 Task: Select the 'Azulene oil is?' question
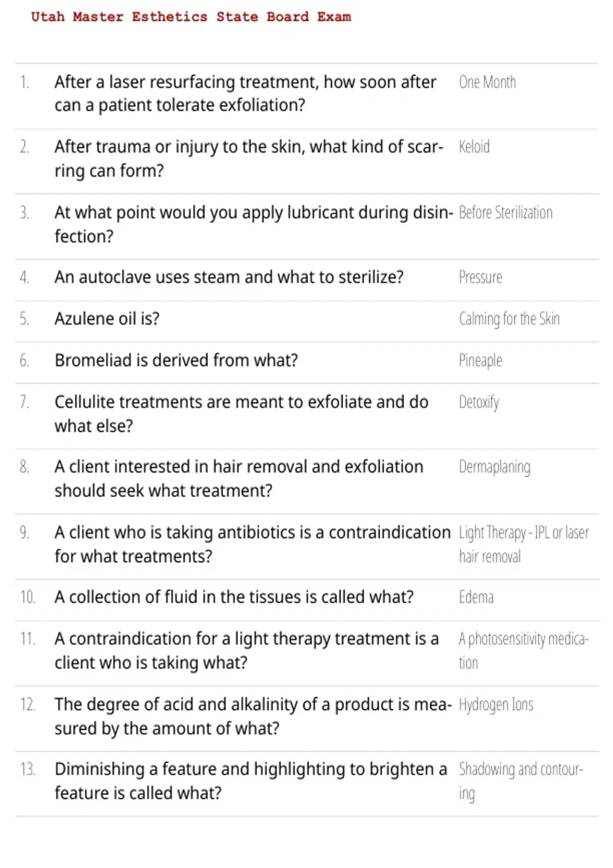coord(107,319)
